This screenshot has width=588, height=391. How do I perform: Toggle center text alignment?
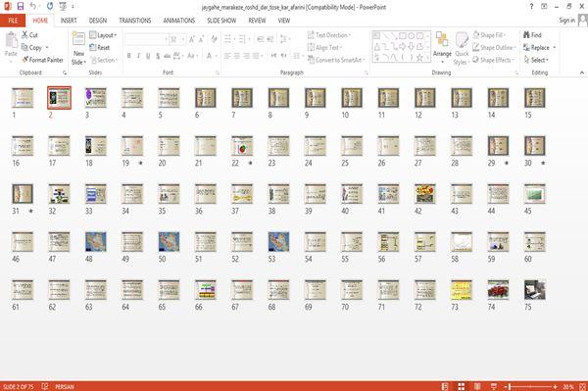point(237,56)
